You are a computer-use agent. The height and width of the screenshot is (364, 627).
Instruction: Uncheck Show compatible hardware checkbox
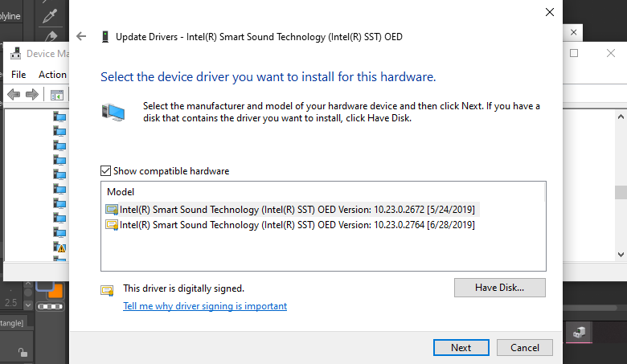105,171
